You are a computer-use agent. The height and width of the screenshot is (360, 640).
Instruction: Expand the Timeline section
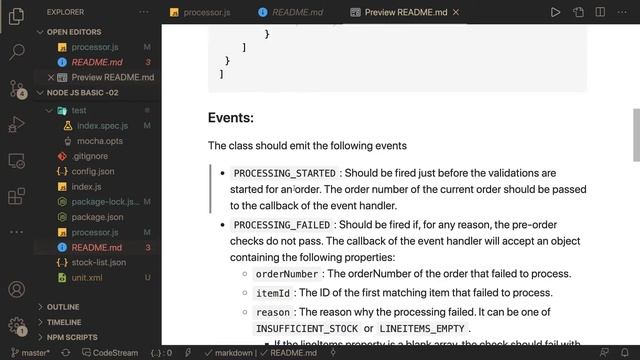[64, 322]
